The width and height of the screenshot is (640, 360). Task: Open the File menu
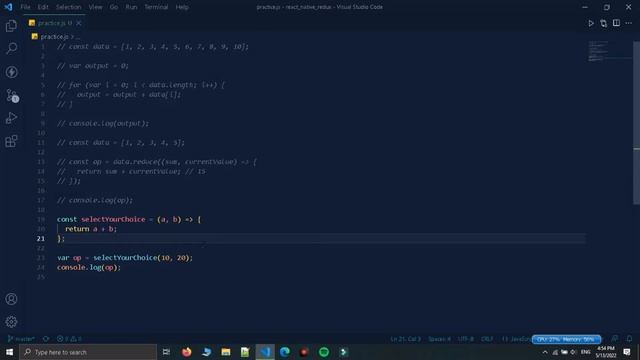tap(25, 7)
